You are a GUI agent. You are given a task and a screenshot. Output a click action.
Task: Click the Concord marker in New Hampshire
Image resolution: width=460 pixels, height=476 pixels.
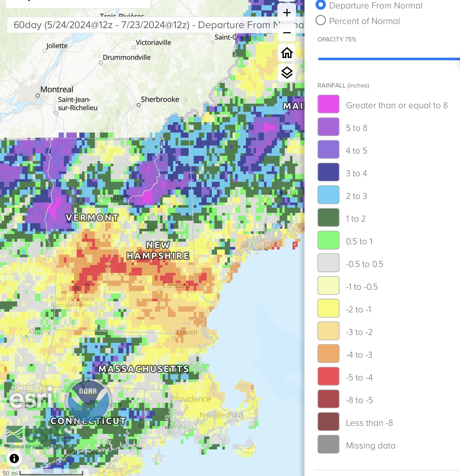[160, 291]
